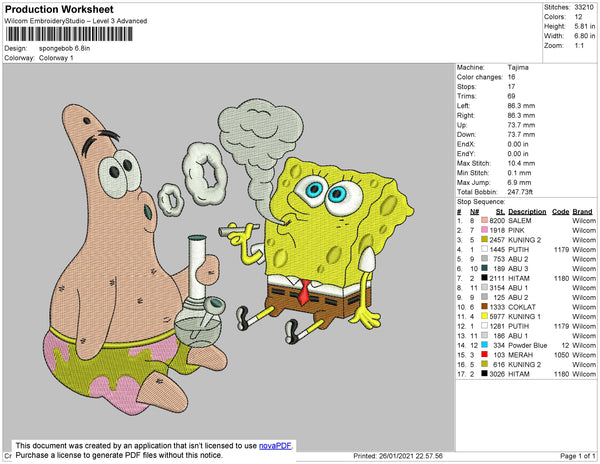Click the HITAM swatch with 3026 stitches

click(484, 374)
